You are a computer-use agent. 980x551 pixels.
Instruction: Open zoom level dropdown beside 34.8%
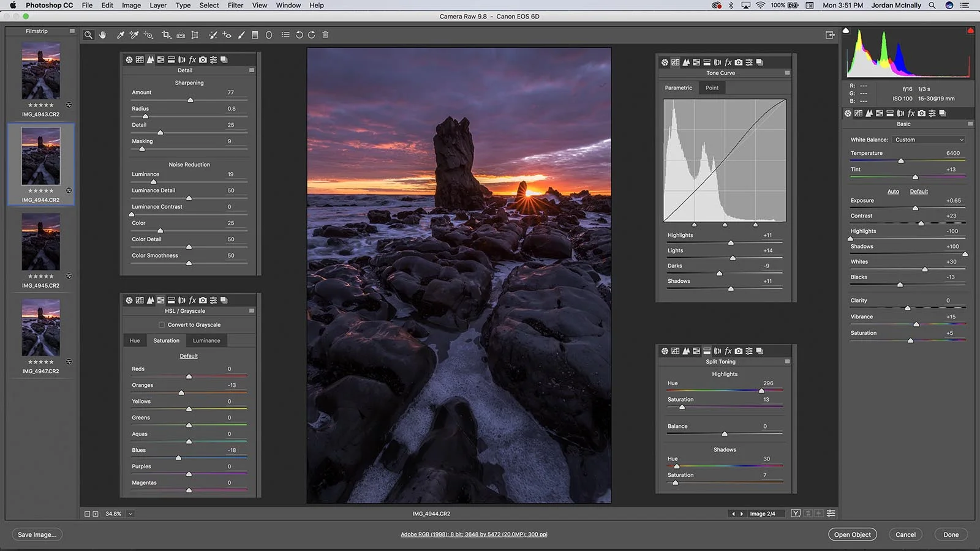point(130,514)
